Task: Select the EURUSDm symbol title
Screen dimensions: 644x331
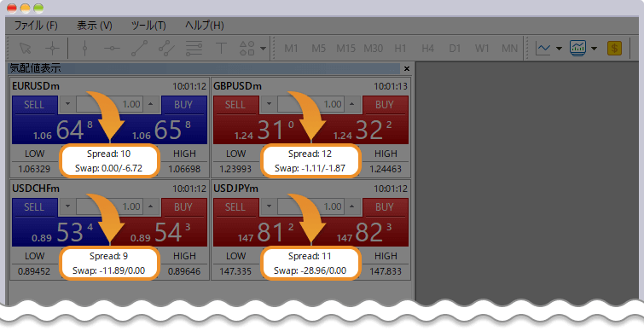Action: point(36,86)
